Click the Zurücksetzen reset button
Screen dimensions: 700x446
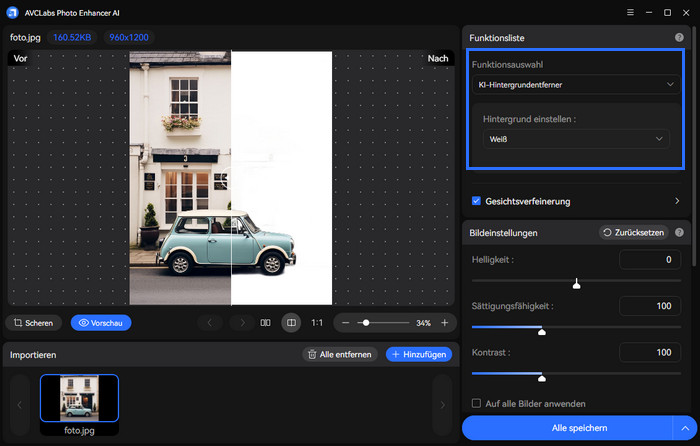[632, 232]
